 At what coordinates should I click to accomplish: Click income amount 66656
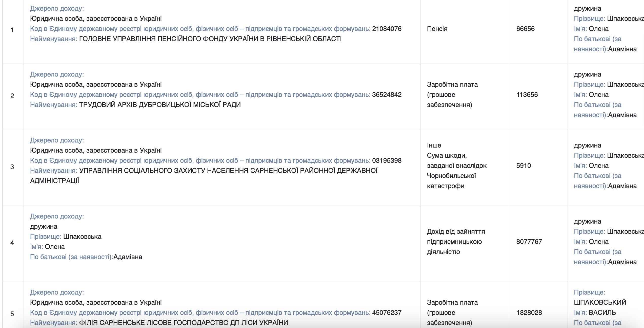(526, 29)
